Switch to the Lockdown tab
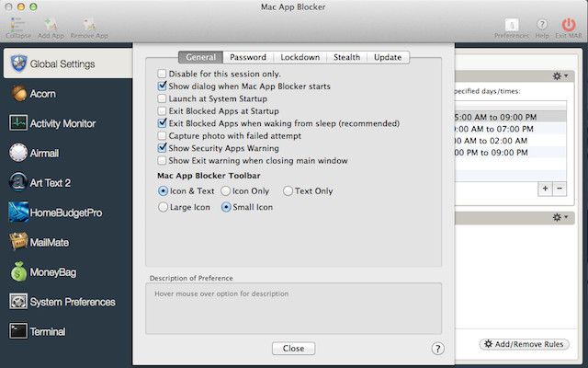Screen dimensions: 588x368 pyautogui.click(x=300, y=57)
